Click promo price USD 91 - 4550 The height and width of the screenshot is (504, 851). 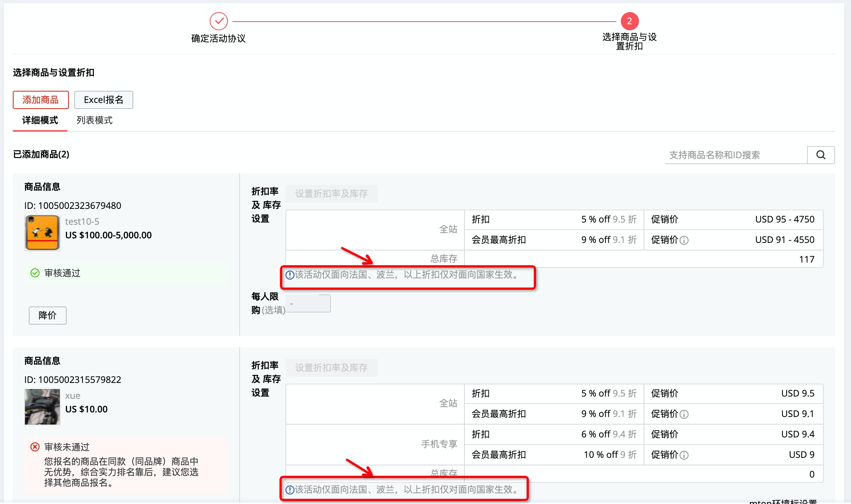[785, 240]
